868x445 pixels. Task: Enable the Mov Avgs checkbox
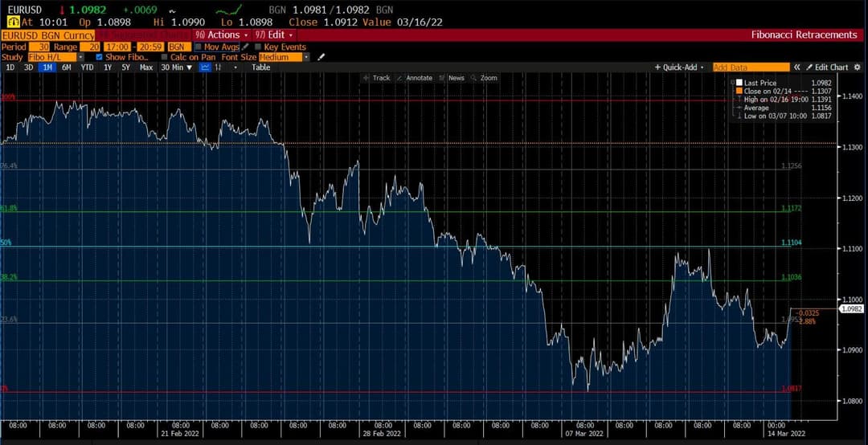click(199, 47)
